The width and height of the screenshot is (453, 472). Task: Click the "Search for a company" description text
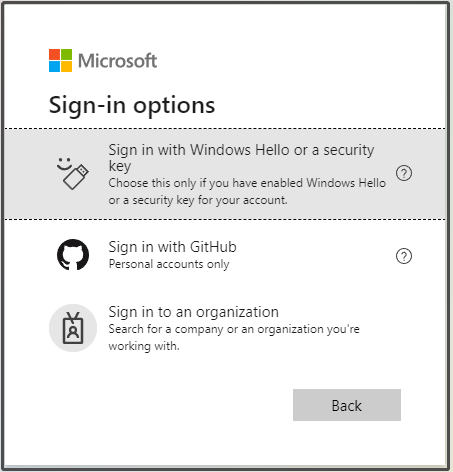(234, 329)
